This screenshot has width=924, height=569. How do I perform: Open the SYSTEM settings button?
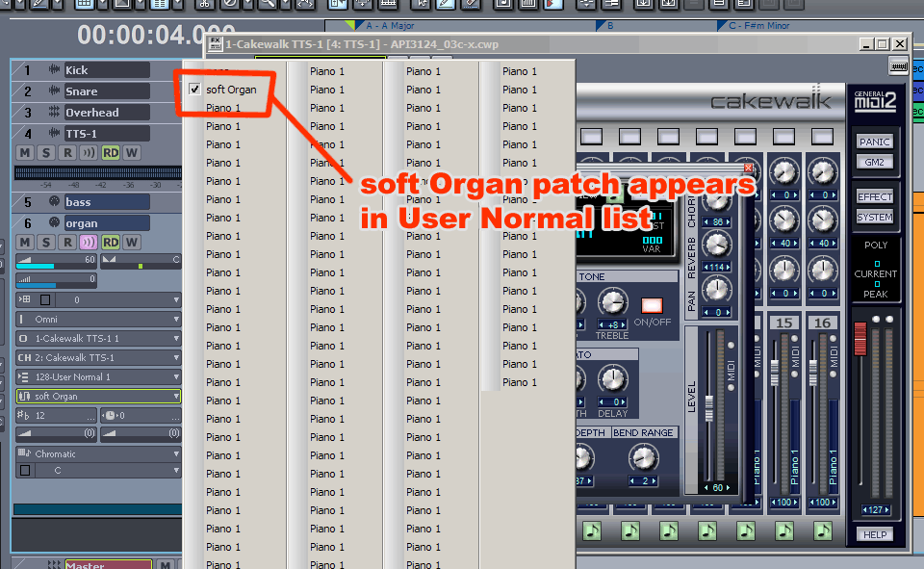point(875,217)
